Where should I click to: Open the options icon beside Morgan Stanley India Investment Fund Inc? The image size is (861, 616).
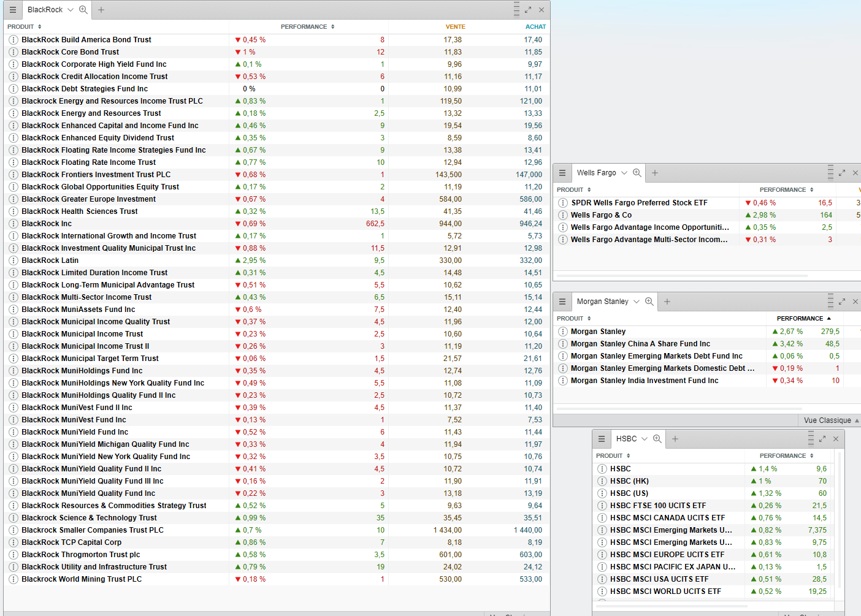pos(563,381)
